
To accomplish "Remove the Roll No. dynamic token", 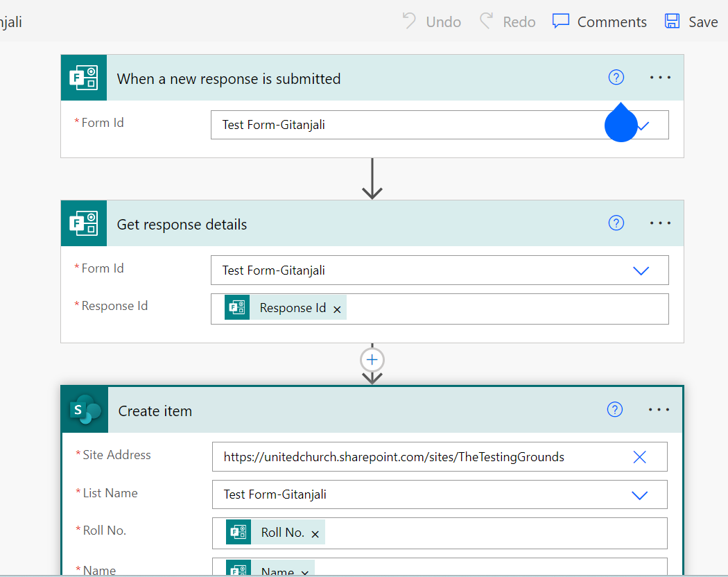I will pos(315,533).
